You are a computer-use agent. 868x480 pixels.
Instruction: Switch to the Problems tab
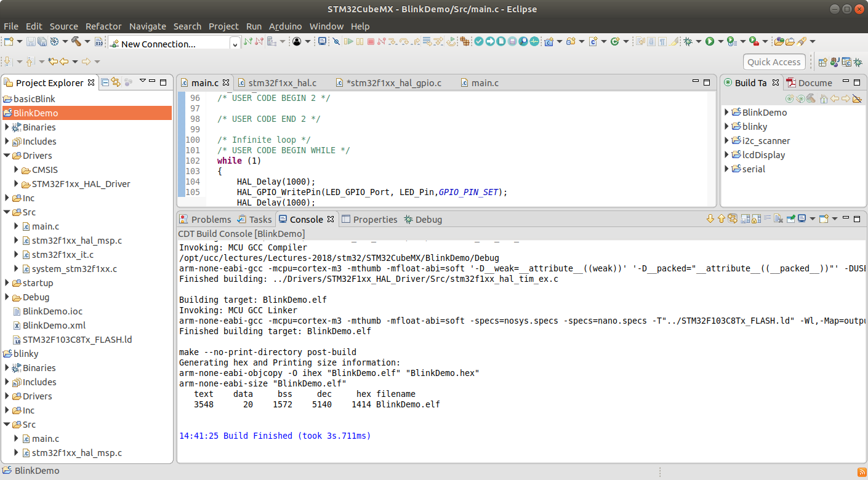pyautogui.click(x=204, y=220)
